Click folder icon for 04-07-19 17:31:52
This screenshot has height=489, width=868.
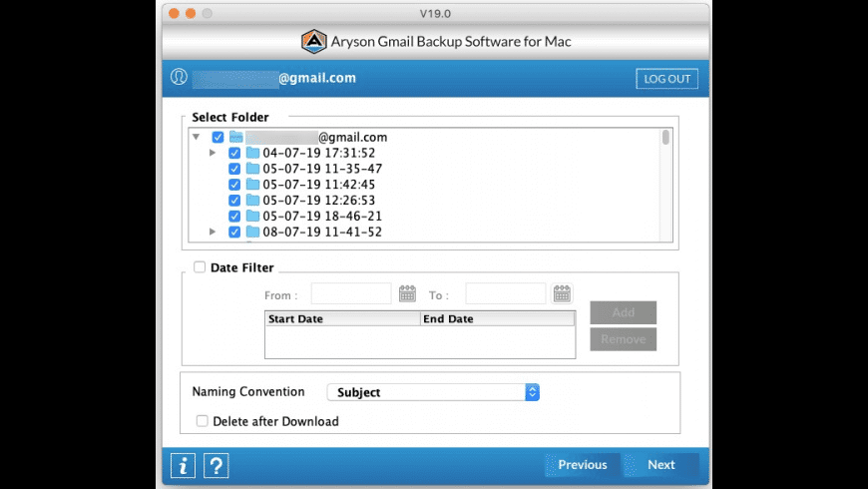pyautogui.click(x=253, y=153)
